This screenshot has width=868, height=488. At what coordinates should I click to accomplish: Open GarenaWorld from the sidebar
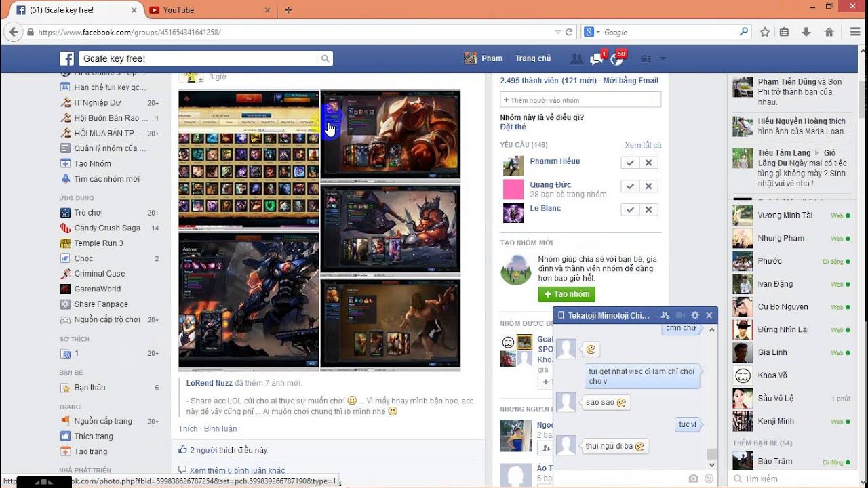click(98, 289)
